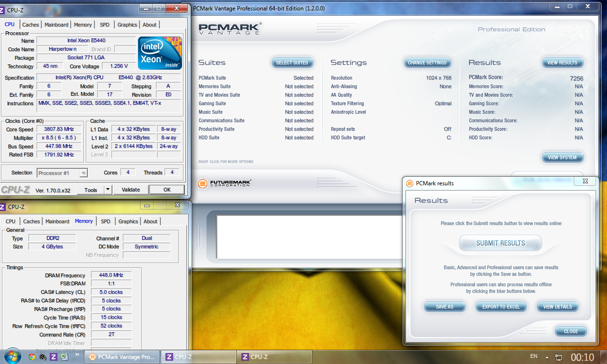Image resolution: width=607 pixels, height=364 pixels.
Task: Open the Graphics tab in top CPU-Z
Action: 127,25
